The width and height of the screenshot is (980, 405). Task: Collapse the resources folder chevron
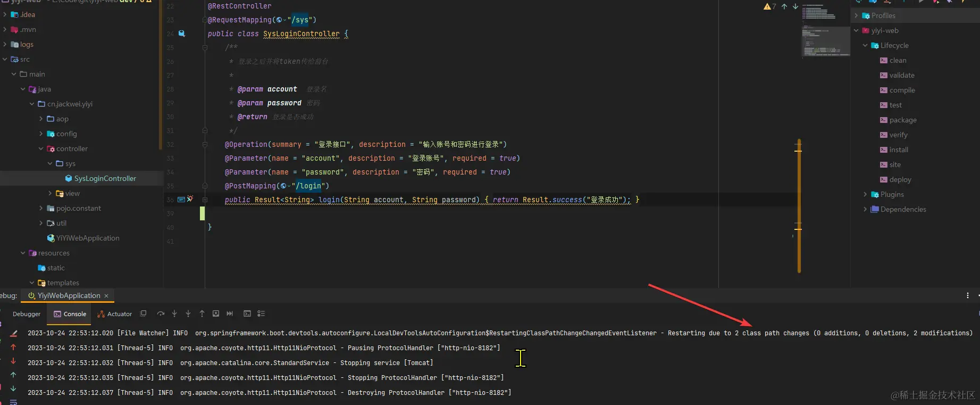(x=23, y=253)
